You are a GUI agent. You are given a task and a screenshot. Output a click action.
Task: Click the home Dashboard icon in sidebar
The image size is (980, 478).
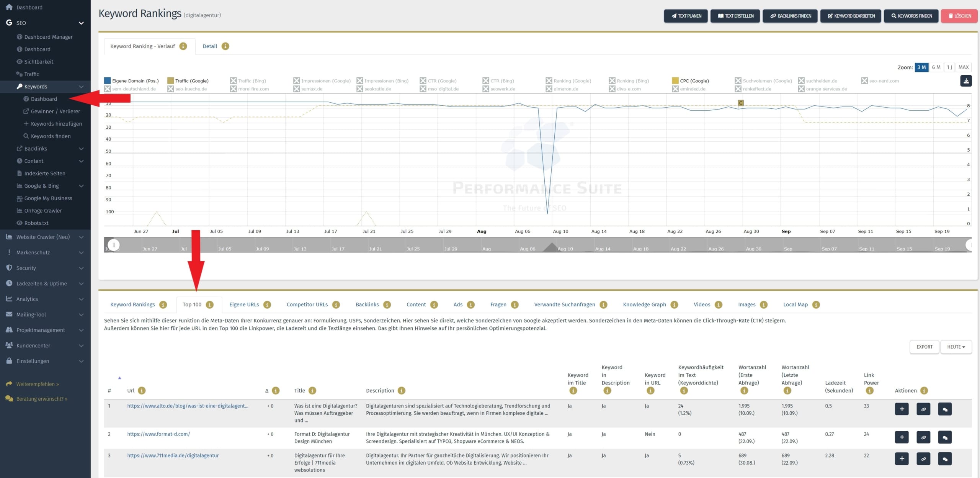pos(9,7)
